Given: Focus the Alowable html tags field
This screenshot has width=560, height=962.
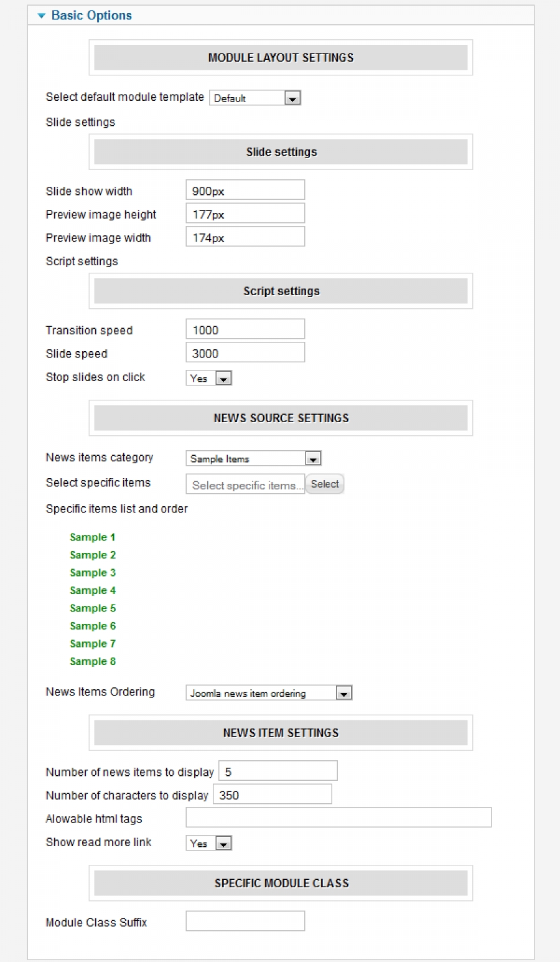Looking at the screenshot, I should [x=338, y=818].
